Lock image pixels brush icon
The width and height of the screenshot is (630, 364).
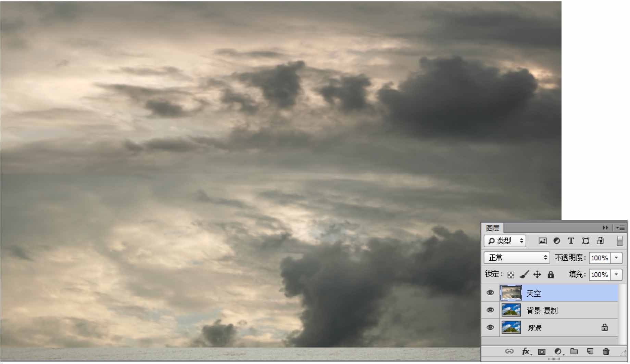pos(524,274)
